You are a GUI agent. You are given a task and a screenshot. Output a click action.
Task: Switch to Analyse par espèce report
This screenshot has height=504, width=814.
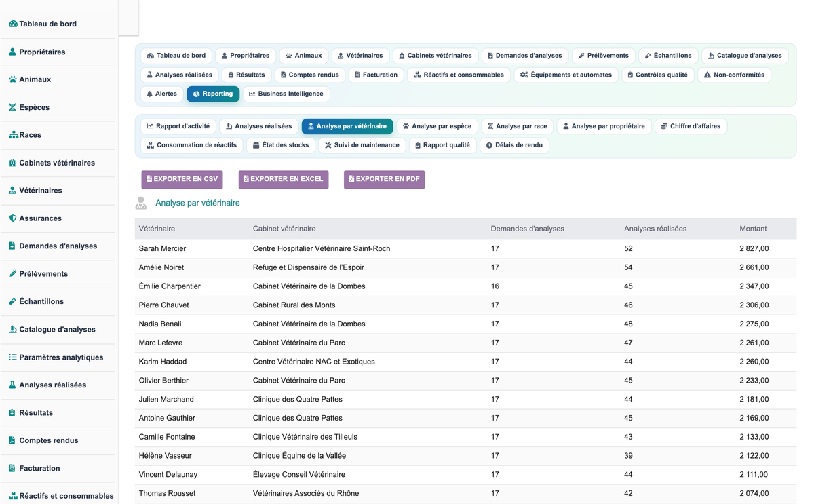[437, 126]
